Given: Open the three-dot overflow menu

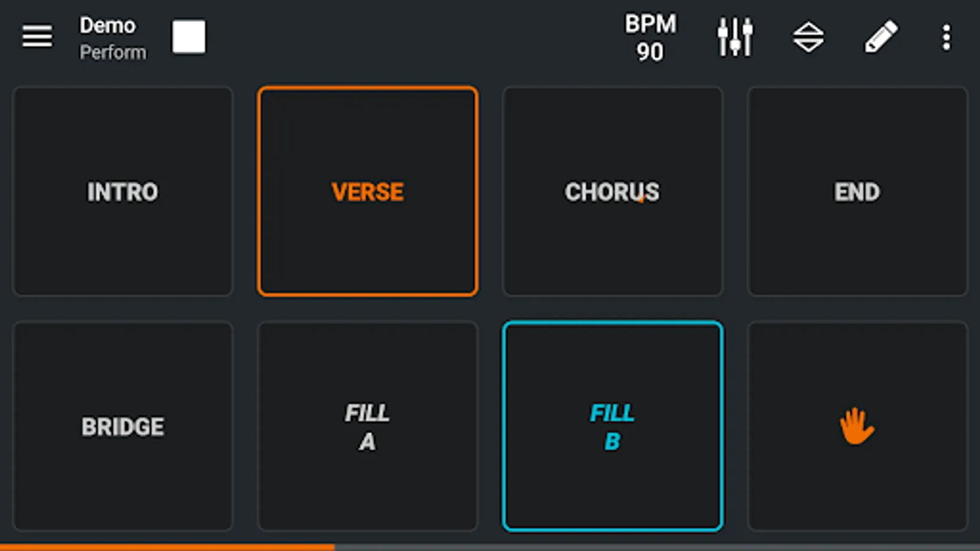Looking at the screenshot, I should point(946,37).
